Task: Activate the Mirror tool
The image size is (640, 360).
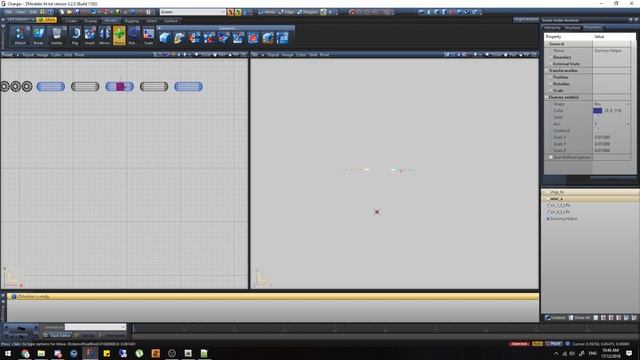Action: tap(104, 36)
